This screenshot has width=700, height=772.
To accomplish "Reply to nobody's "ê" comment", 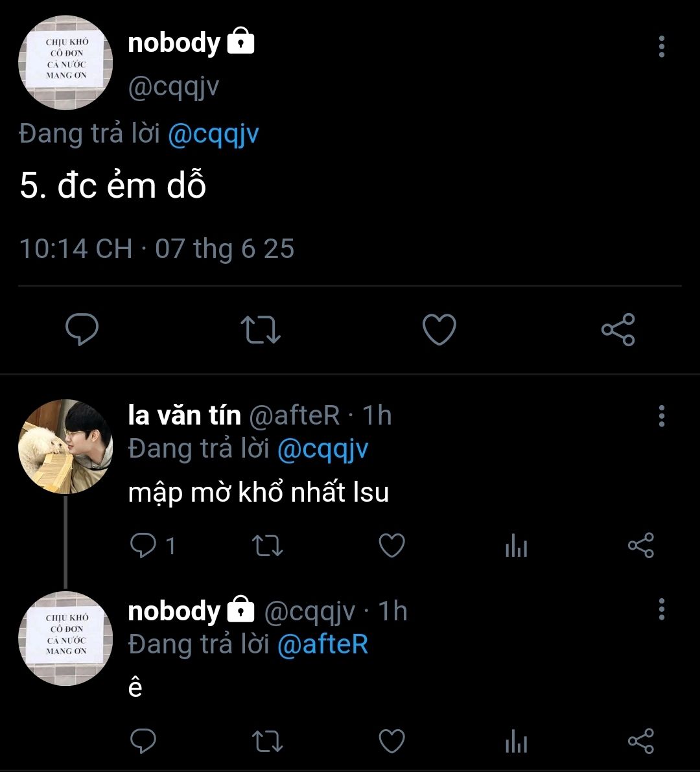I will [143, 742].
